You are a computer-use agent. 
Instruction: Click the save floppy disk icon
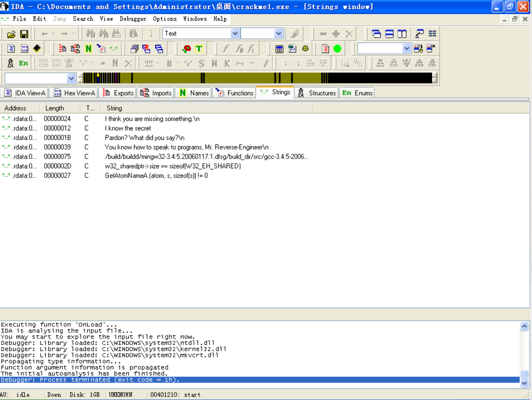click(x=24, y=34)
